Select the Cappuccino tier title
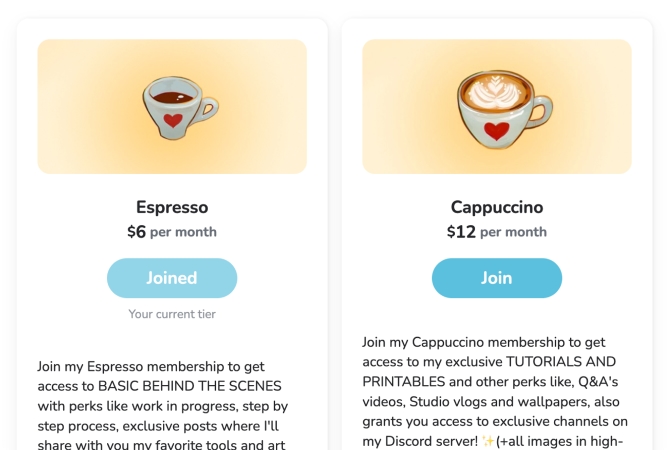The width and height of the screenshot is (671, 450). [496, 207]
